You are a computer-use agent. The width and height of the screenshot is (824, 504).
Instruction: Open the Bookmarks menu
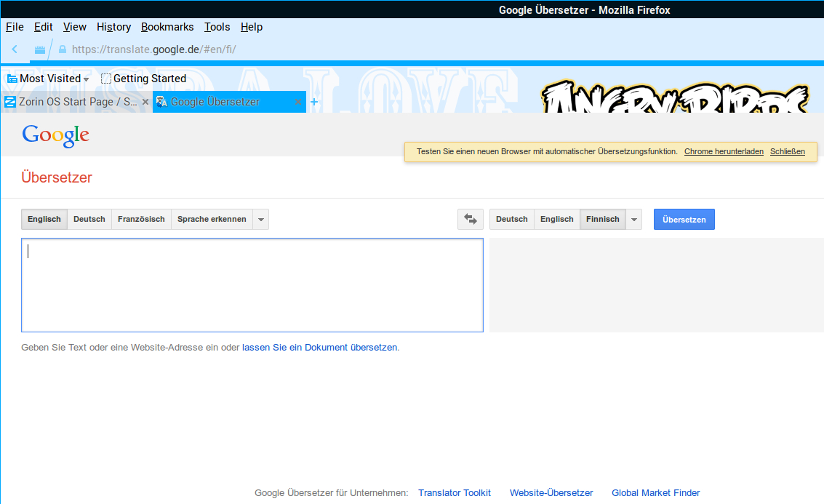tap(167, 27)
